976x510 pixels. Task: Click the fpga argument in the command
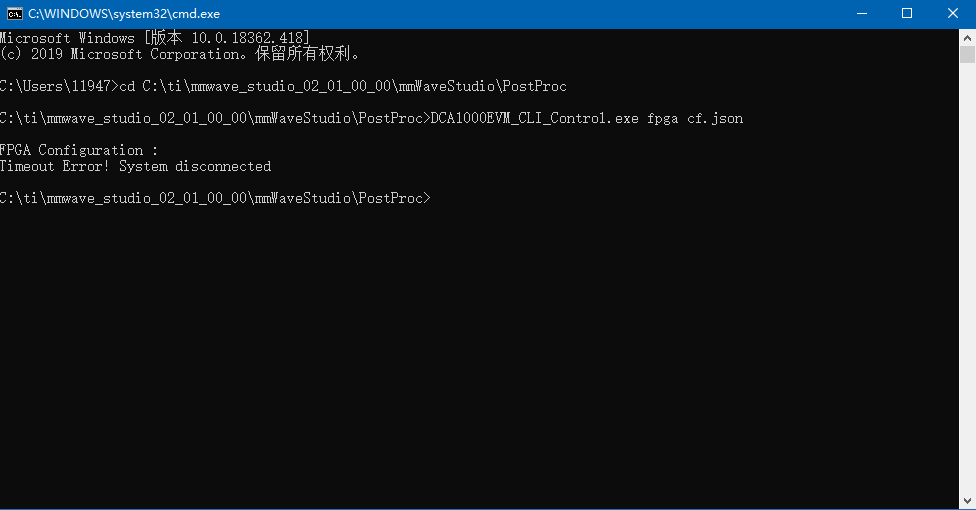click(x=663, y=119)
